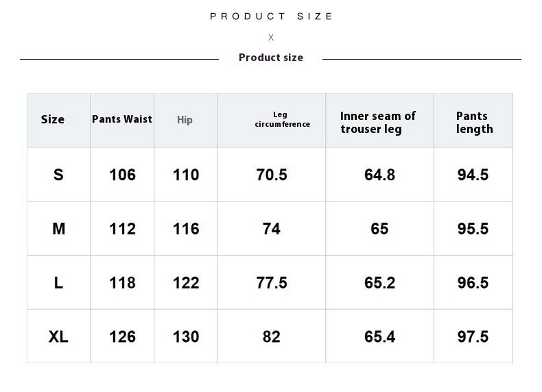Click the waist value 106
The height and width of the screenshot is (392, 542).
pyautogui.click(x=122, y=175)
